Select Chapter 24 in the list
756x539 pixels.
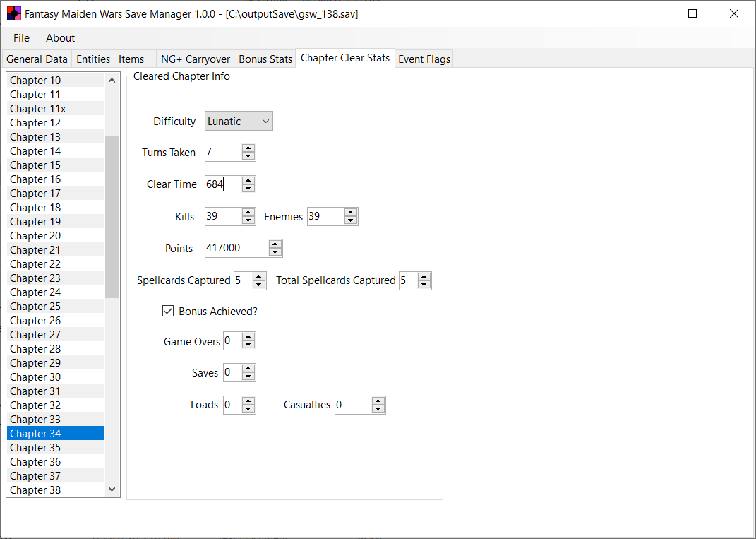point(56,292)
